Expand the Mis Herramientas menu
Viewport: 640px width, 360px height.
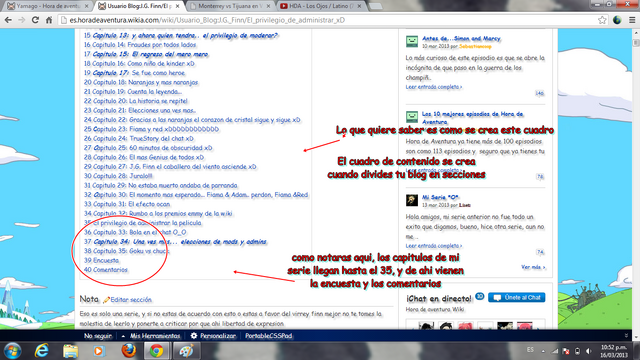pyautogui.click(x=152, y=336)
